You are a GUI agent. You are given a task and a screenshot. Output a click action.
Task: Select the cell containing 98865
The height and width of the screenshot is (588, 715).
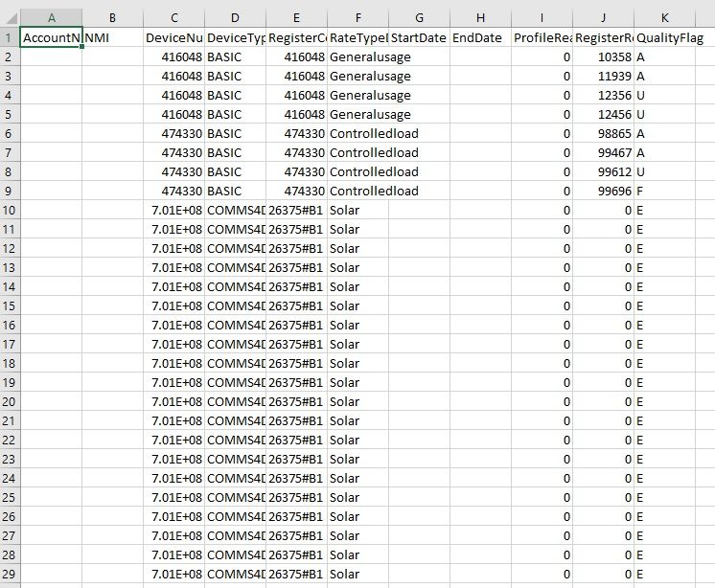(x=603, y=133)
